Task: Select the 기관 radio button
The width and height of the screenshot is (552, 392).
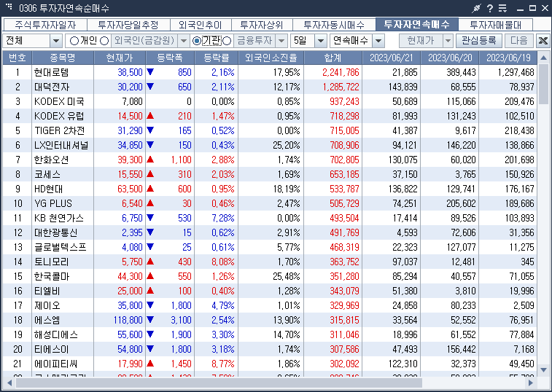Action: tap(197, 41)
